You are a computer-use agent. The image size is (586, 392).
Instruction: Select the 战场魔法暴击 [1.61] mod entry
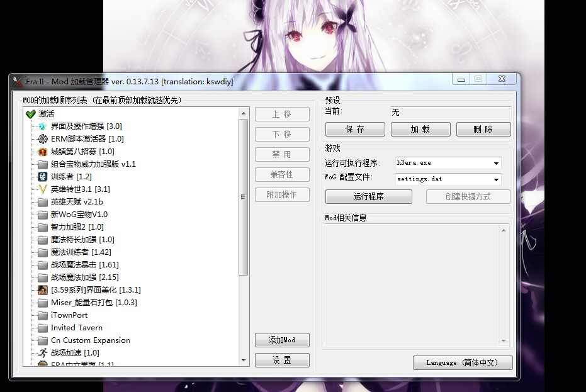tap(84, 265)
